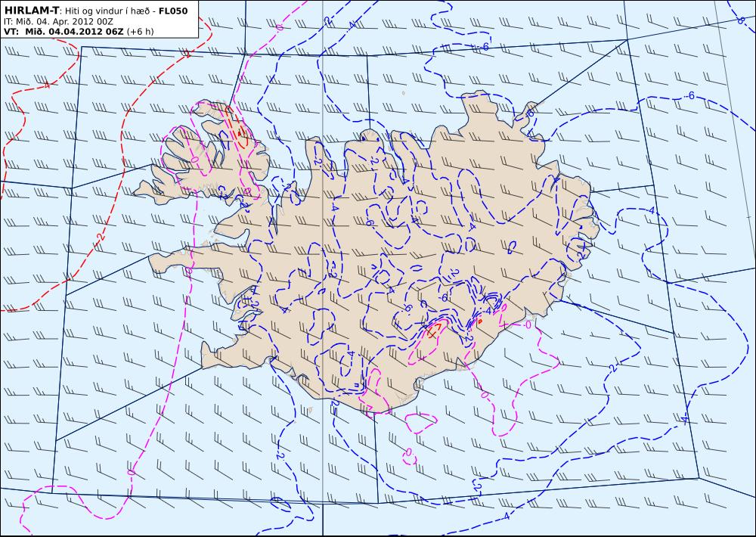The image size is (756, 537).
Task: Click the red cross marker in southeast Iceland
Action: 433,331
